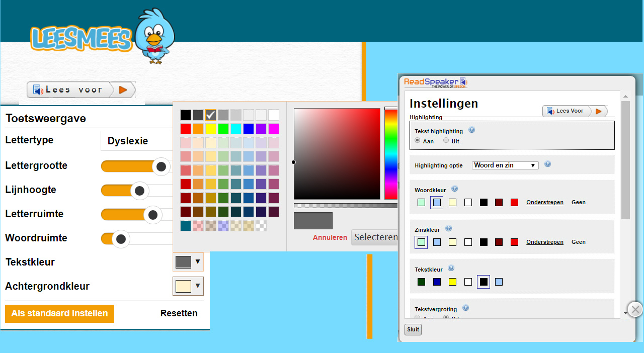Turn Tekst highlighting 'Uit'
The image size is (644, 353).
(446, 141)
